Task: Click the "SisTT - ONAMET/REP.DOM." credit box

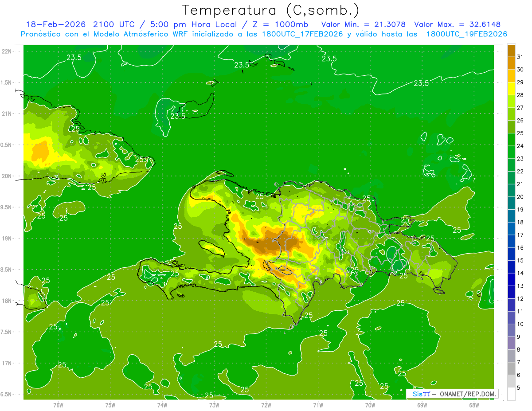Action: pos(452,394)
